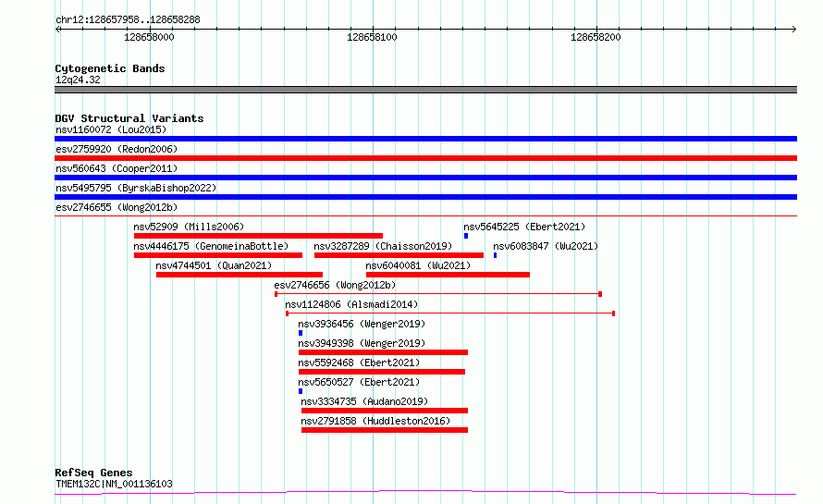Image resolution: width=823 pixels, height=504 pixels.
Task: Open the nsv560643 (Cooper2011) variant label
Action: pyautogui.click(x=117, y=168)
